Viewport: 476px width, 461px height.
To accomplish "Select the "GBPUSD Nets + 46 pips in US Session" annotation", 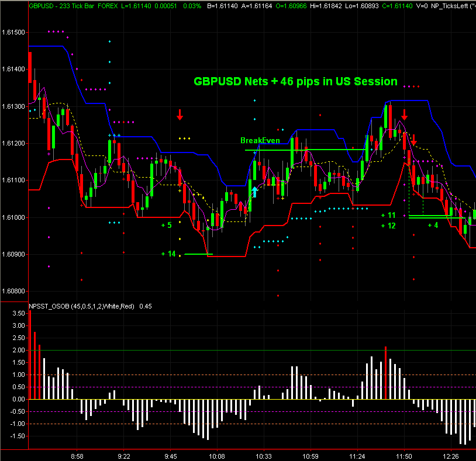I will click(295, 82).
